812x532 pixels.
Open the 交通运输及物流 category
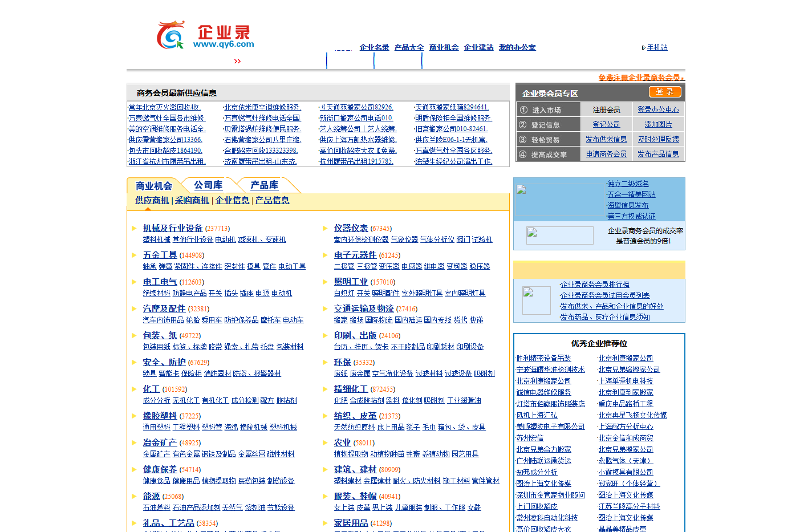pyautogui.click(x=364, y=308)
